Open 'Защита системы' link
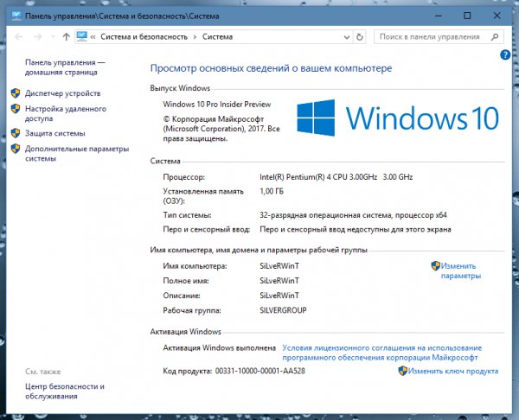This screenshot has width=519, height=420. [x=55, y=133]
